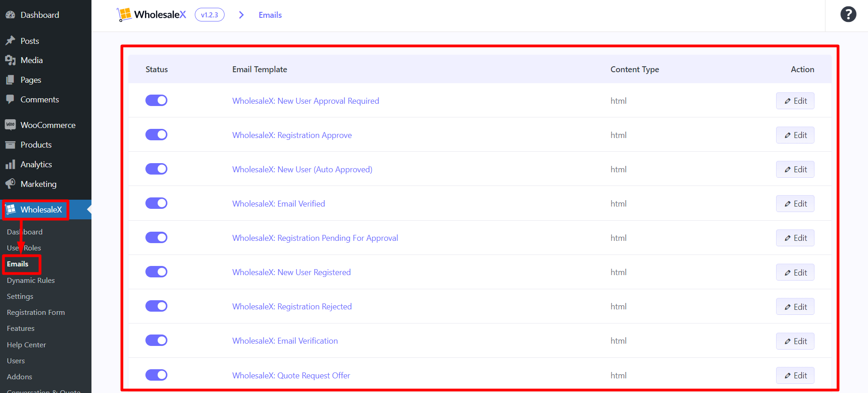
Task: Click the Comments bubble icon
Action: click(10, 99)
